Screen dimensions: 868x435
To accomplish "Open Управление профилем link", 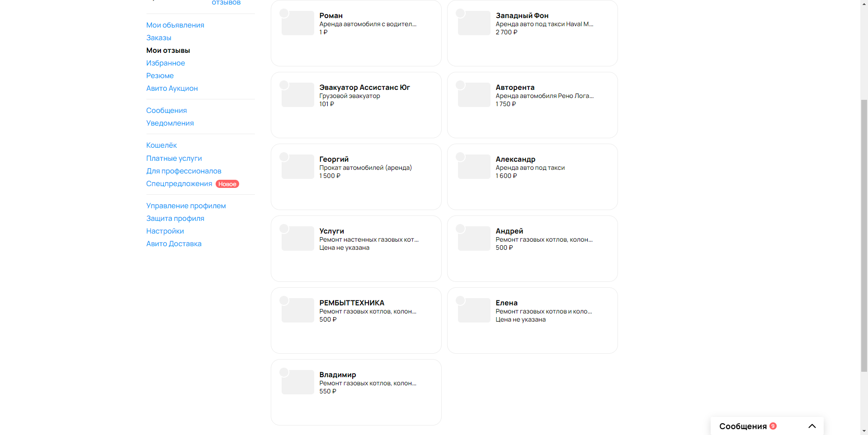I will (x=186, y=206).
